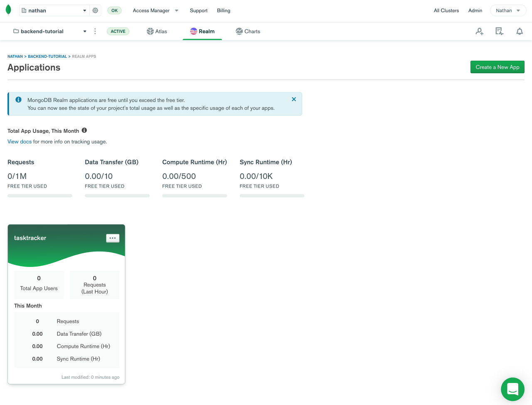The height and width of the screenshot is (405, 532).
Task: Click the 0.00/10K sync runtime value
Action: coord(256,176)
